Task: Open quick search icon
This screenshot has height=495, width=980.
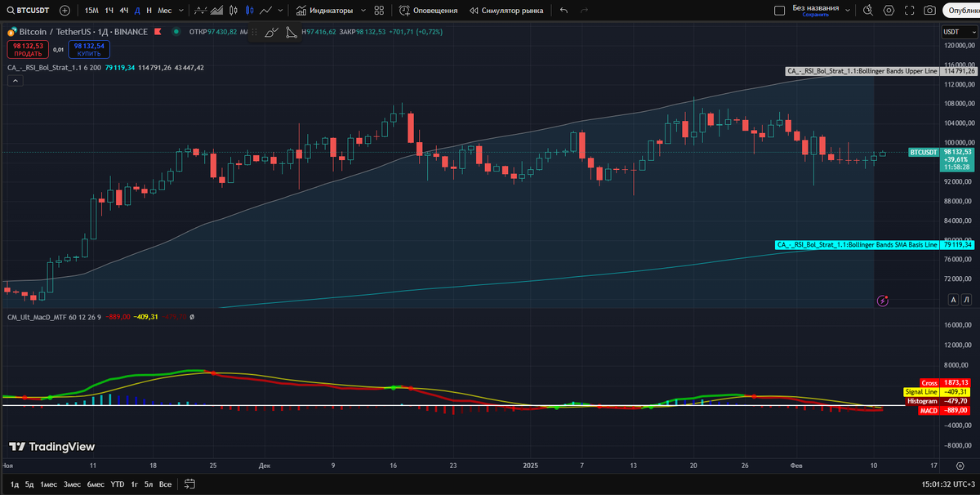Action: (869, 11)
